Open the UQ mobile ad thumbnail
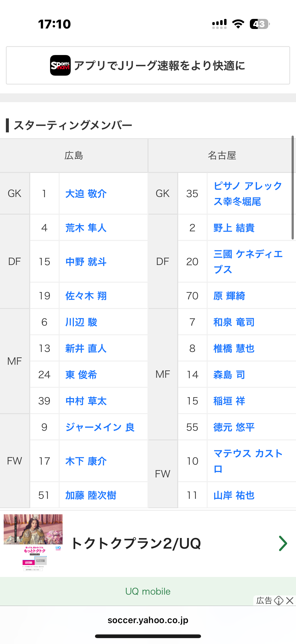Viewport: 296px width, 644px height. click(x=33, y=543)
